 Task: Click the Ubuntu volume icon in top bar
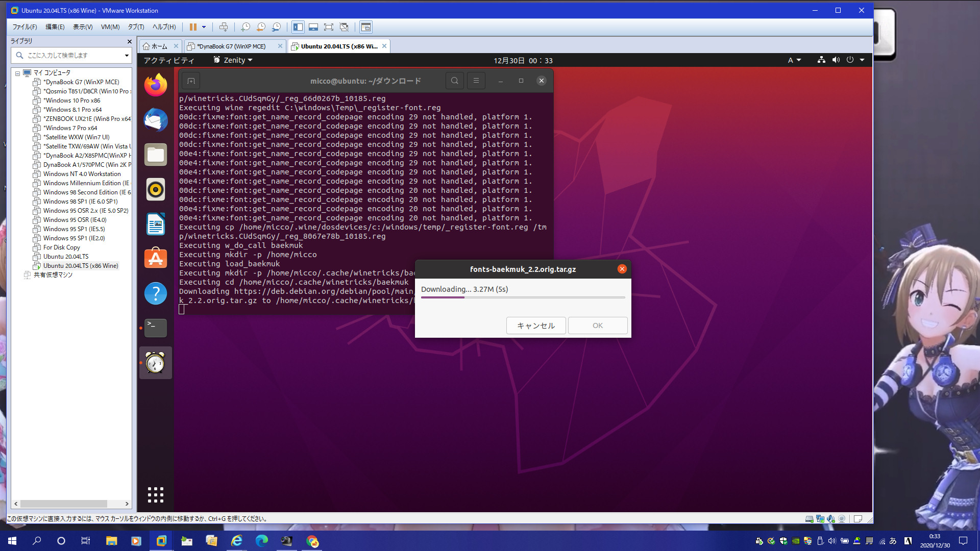point(836,60)
